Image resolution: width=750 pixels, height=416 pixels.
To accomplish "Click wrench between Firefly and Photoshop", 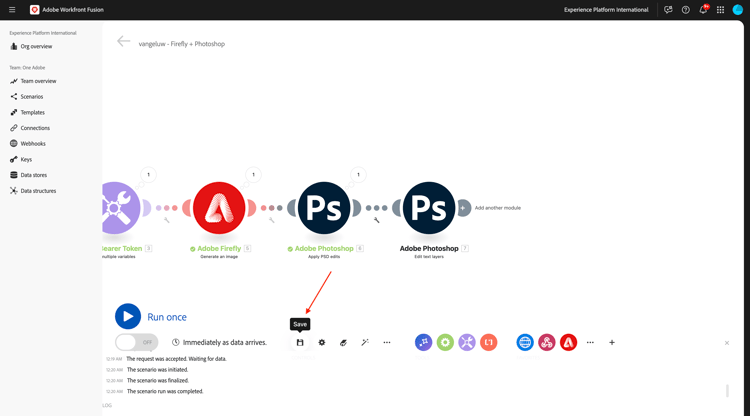I will click(x=271, y=220).
